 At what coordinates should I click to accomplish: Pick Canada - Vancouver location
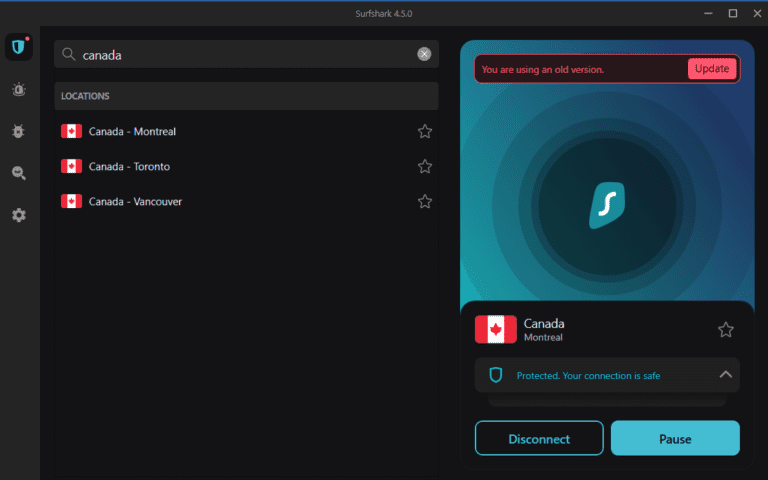coord(135,201)
